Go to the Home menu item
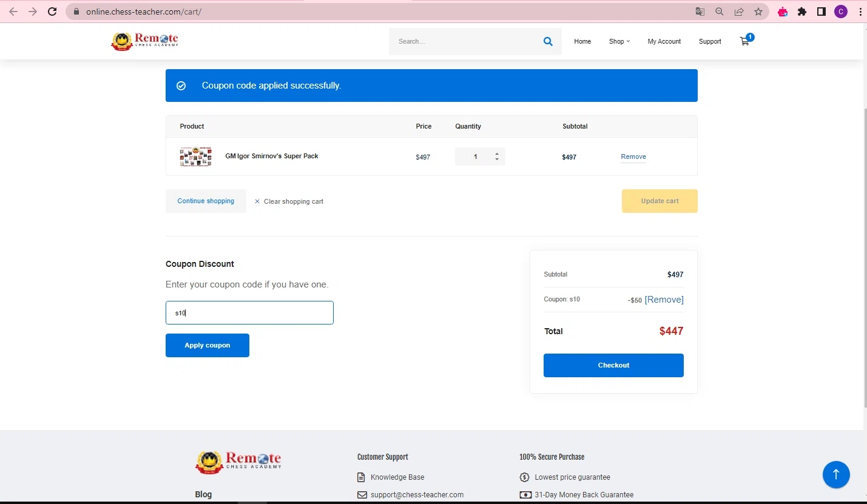 [582, 41]
